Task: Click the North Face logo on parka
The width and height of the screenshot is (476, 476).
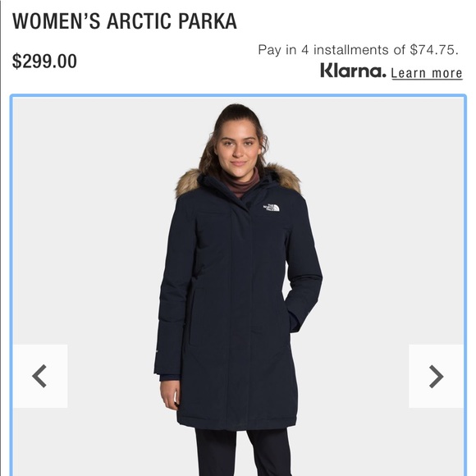Action: (271, 208)
